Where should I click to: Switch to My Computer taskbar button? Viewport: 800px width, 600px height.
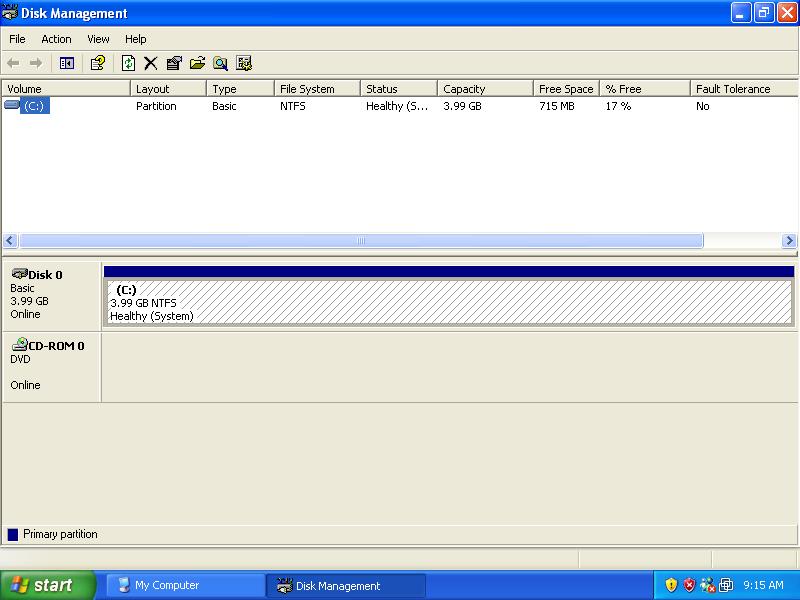coord(186,585)
